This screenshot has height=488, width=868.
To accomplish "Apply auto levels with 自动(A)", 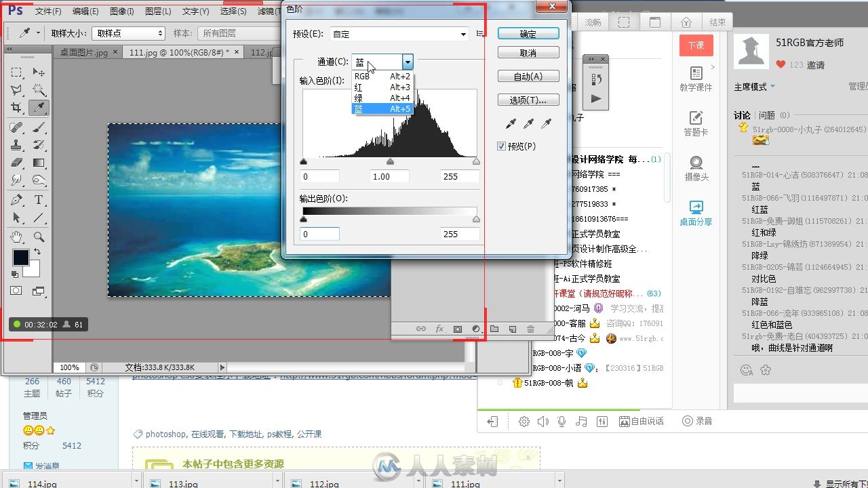I will pos(528,77).
